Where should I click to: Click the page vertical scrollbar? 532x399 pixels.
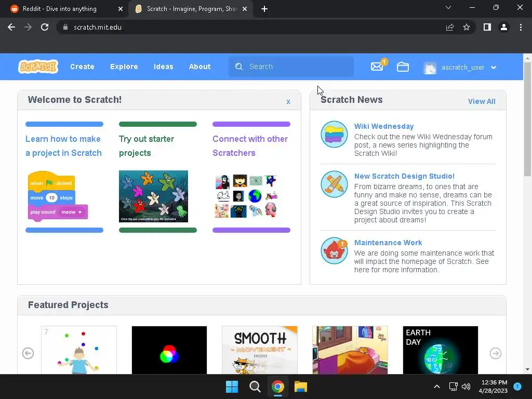pos(527,119)
